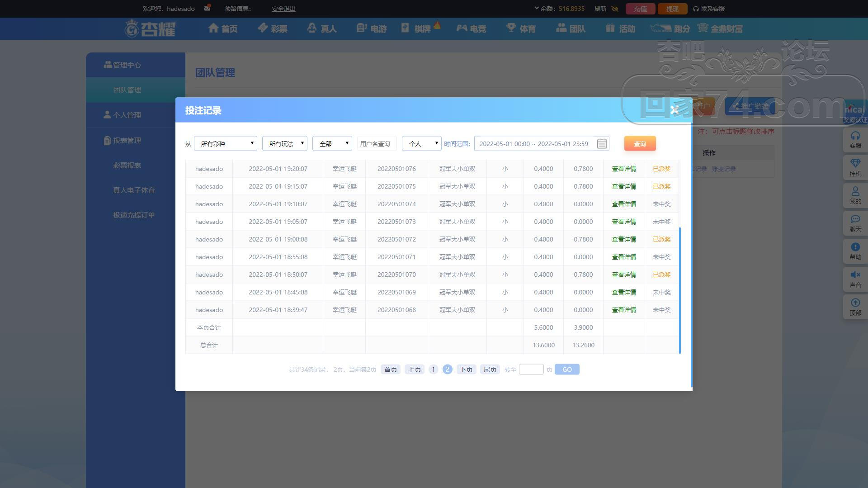Click the 提现 withdraw button
The width and height of the screenshot is (868, 488).
(x=672, y=9)
